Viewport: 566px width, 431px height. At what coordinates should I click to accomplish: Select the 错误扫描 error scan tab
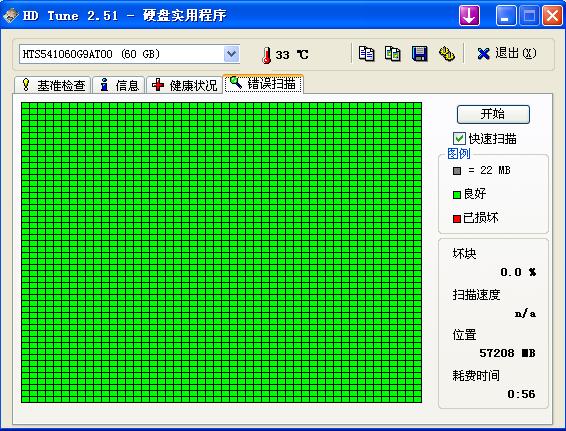(x=263, y=84)
